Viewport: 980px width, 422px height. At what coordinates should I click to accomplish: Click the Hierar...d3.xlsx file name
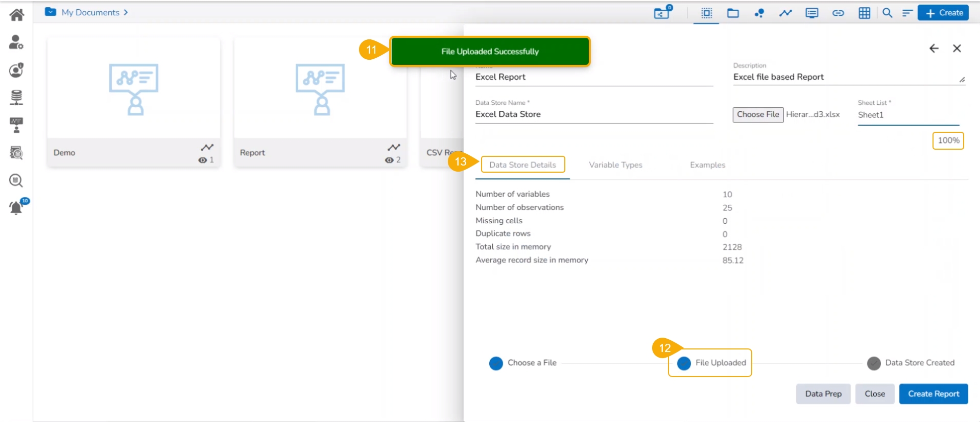click(813, 114)
